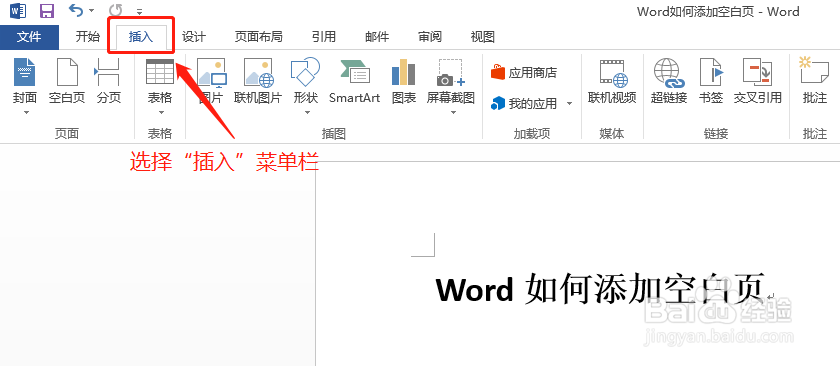
Task: Insert a 图片 (Picture) from file
Action: tap(211, 81)
